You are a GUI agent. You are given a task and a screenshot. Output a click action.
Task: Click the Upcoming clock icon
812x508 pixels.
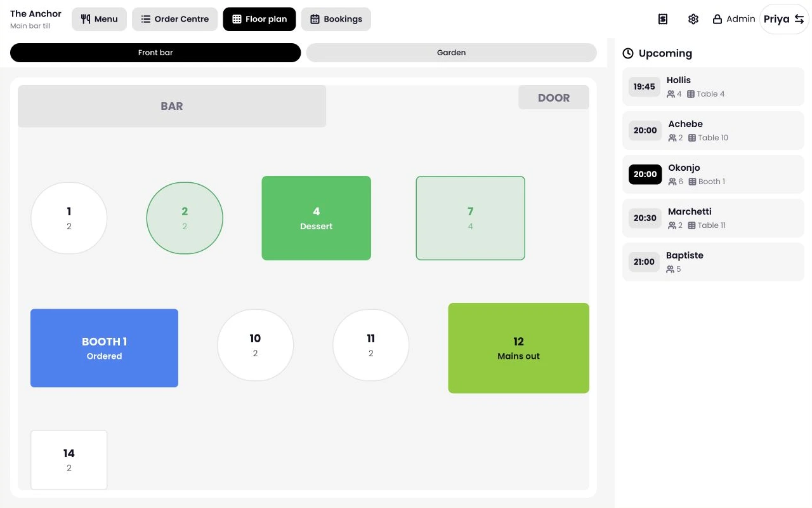[628, 53]
